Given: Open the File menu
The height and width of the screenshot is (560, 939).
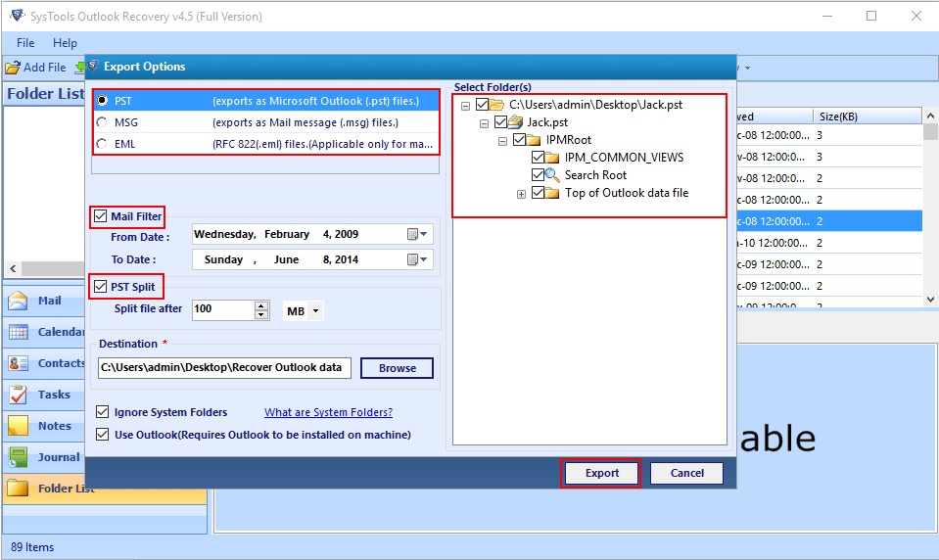Looking at the screenshot, I should coord(25,43).
